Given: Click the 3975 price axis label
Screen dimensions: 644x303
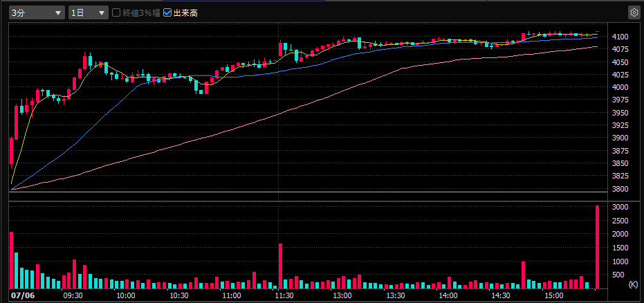Looking at the screenshot, I should click(620, 100).
